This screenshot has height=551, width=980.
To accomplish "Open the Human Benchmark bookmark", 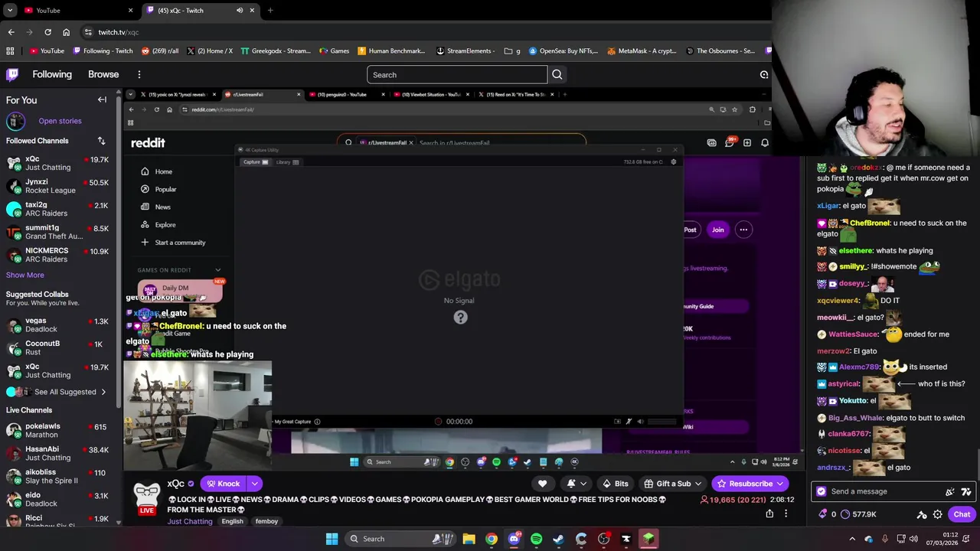I will [391, 51].
